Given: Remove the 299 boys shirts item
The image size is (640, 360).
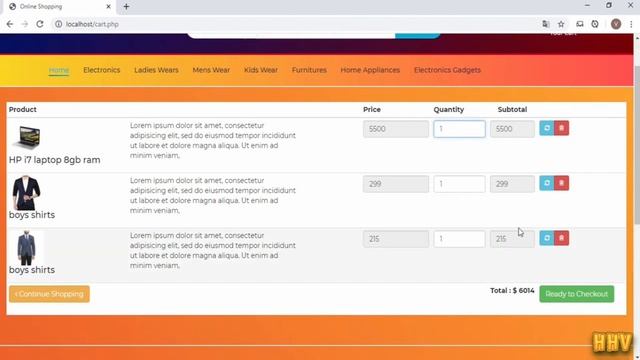Looking at the screenshot, I should point(562,183).
